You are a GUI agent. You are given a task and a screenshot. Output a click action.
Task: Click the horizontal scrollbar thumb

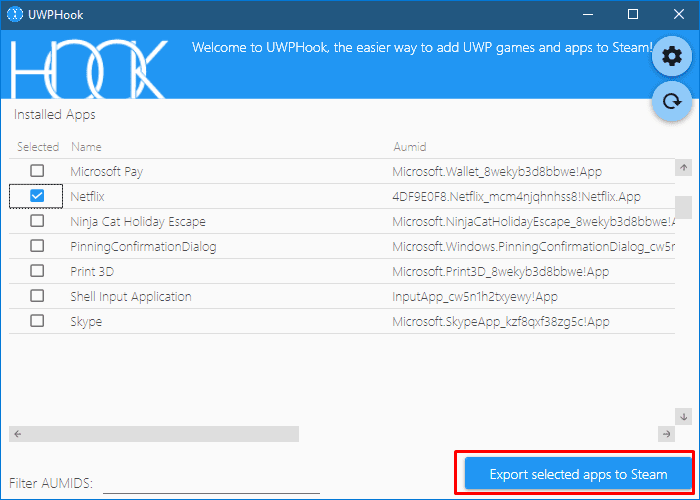(x=162, y=434)
